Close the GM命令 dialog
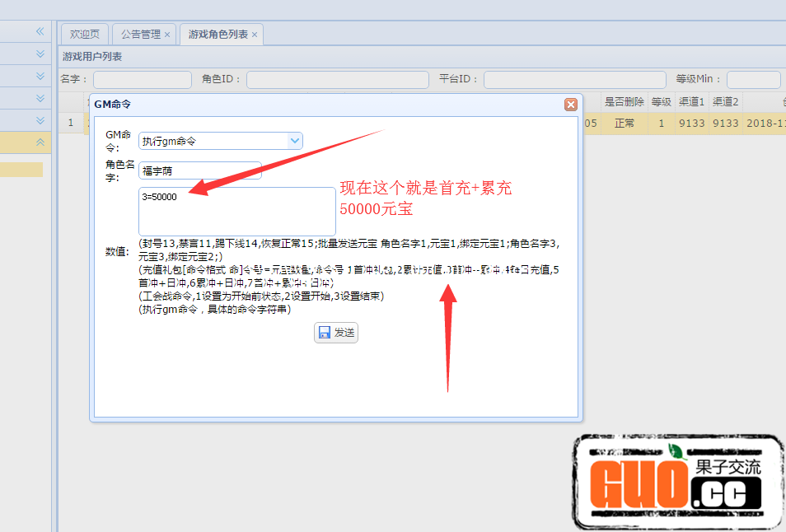This screenshot has height=532, width=786. [570, 105]
